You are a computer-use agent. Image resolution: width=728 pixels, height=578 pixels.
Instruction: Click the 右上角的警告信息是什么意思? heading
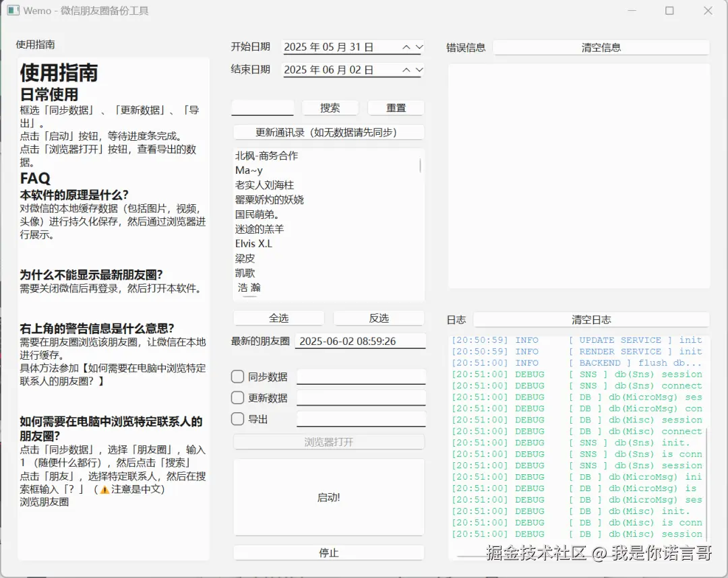(97, 329)
